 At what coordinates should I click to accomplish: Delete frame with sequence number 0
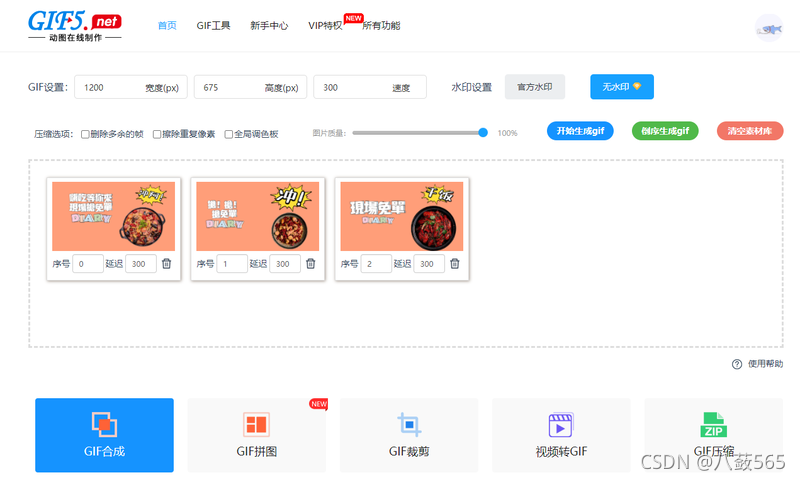pyautogui.click(x=166, y=264)
